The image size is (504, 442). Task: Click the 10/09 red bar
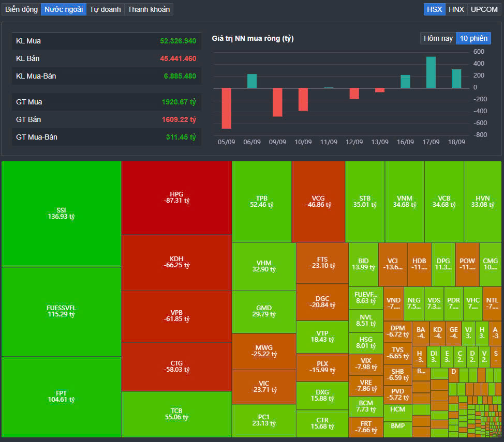coord(303,99)
